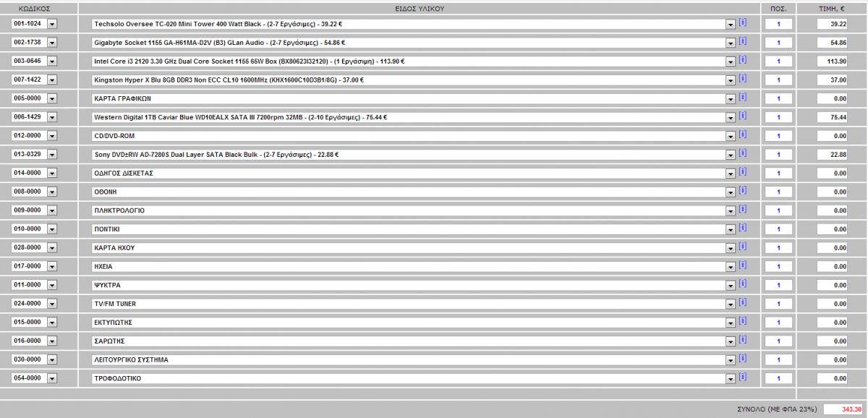Click price field showing 37.00
The image size is (868, 418).
click(x=833, y=80)
